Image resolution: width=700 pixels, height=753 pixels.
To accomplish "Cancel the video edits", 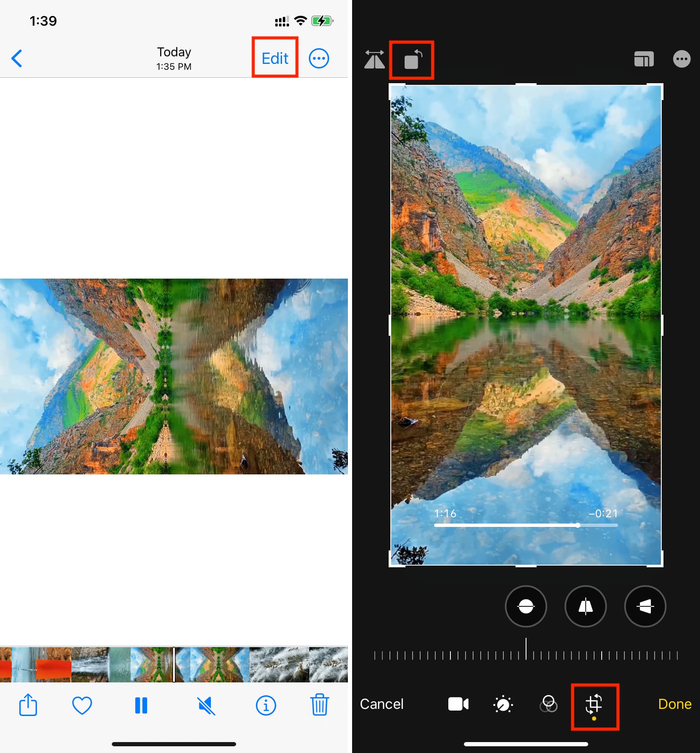I will click(x=382, y=704).
